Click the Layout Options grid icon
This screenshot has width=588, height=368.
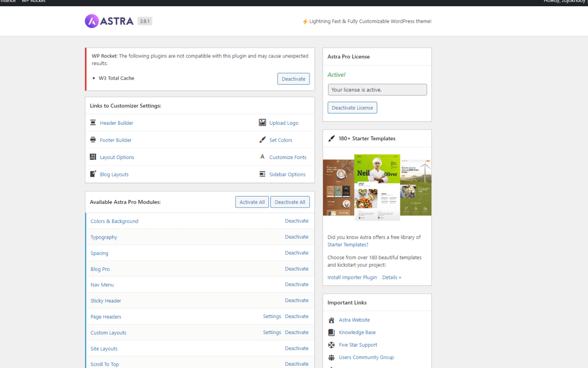[x=93, y=157]
